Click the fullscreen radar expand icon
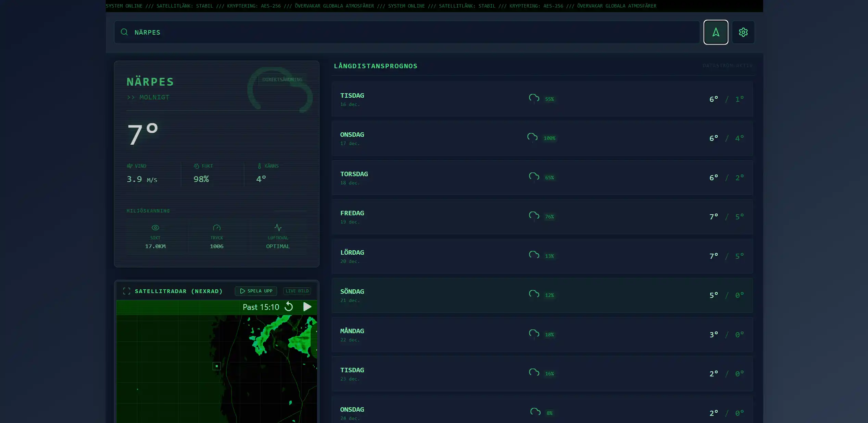Screen dimensions: 868x423 (x=127, y=291)
